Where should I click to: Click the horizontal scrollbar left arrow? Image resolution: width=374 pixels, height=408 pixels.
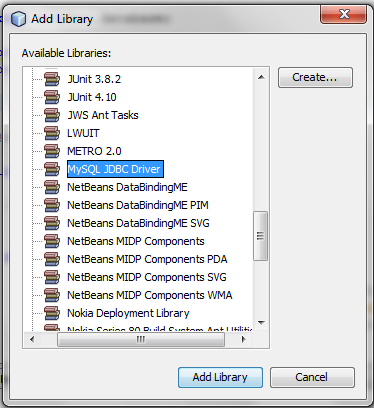click(x=32, y=340)
